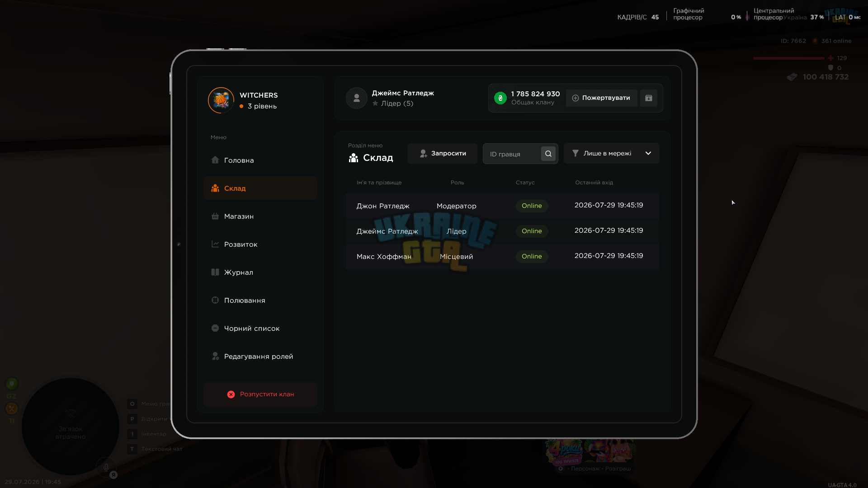Click the Склад section people icon
This screenshot has width=868, height=488.
pos(354,158)
